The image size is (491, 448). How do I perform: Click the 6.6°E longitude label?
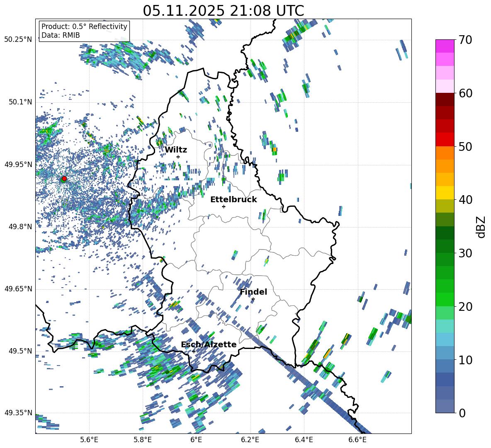357,440
